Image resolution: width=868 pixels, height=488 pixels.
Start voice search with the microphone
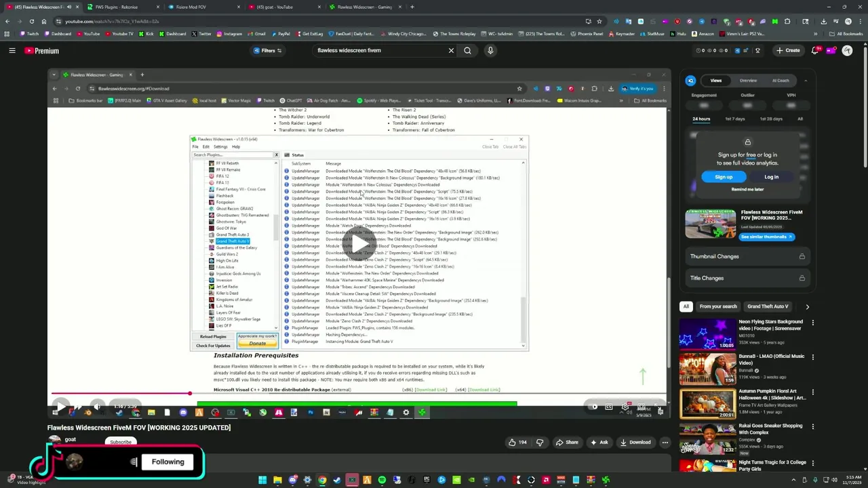(x=490, y=50)
